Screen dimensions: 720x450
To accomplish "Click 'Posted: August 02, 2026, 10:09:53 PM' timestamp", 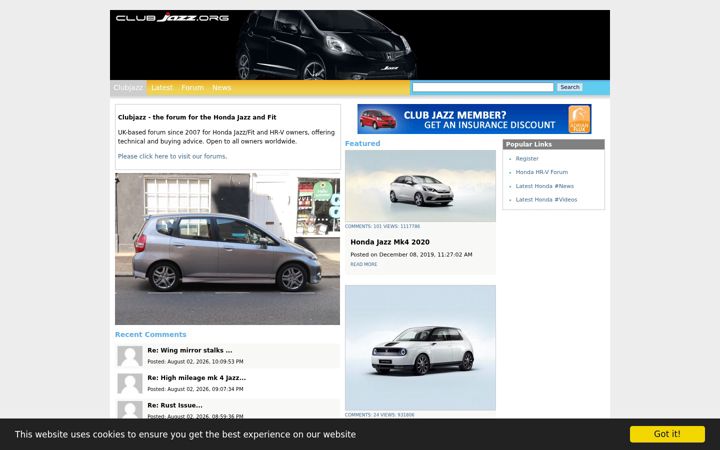I will pyautogui.click(x=195, y=362).
